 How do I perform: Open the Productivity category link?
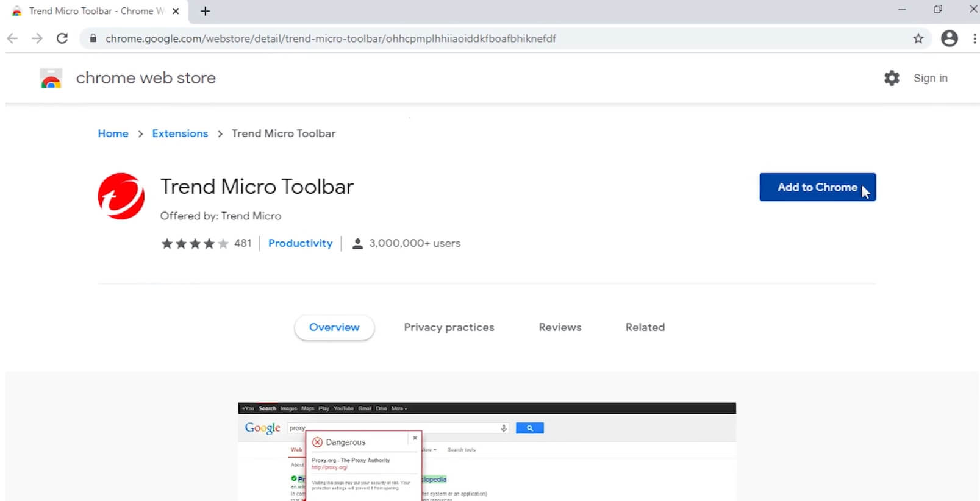[300, 243]
